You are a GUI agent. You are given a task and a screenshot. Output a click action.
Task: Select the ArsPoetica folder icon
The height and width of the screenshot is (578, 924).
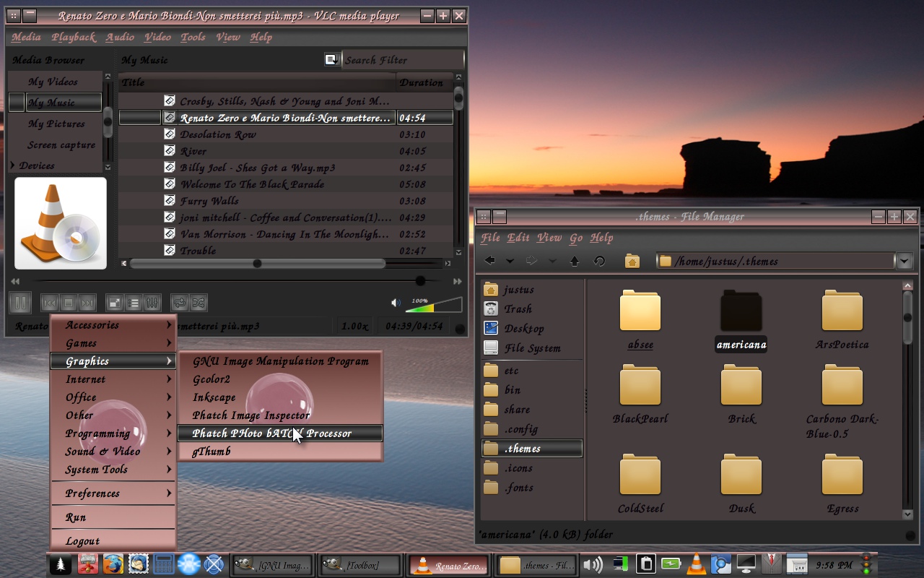point(842,311)
